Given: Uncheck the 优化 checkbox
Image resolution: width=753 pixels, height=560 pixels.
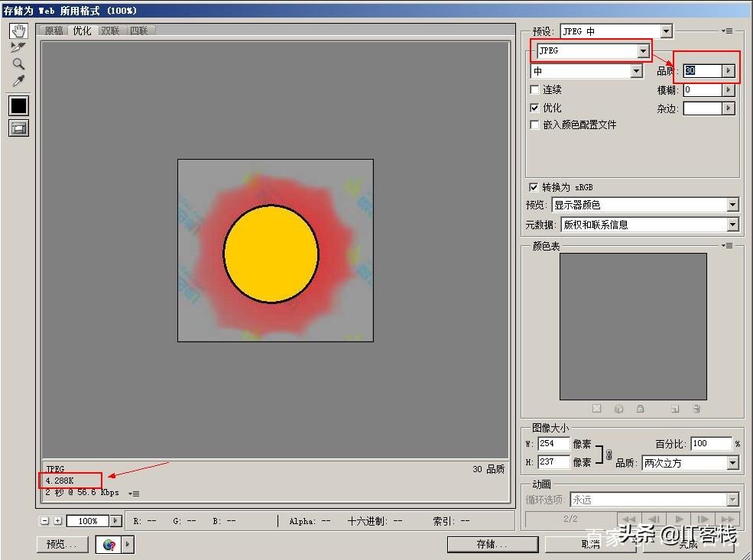Looking at the screenshot, I should tap(534, 108).
